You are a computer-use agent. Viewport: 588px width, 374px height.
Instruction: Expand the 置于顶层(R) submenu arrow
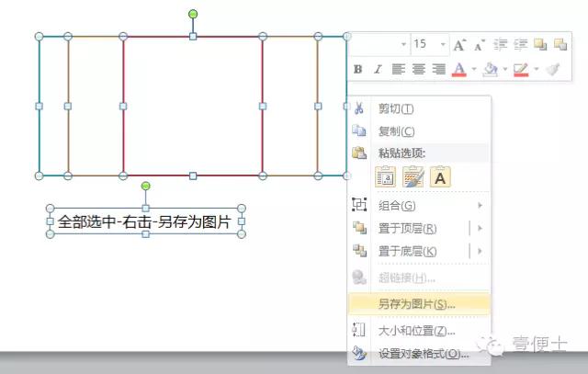(480, 229)
